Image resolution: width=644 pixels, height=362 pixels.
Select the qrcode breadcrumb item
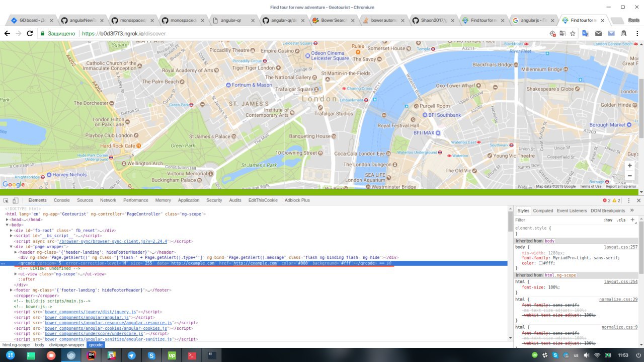[x=95, y=345]
